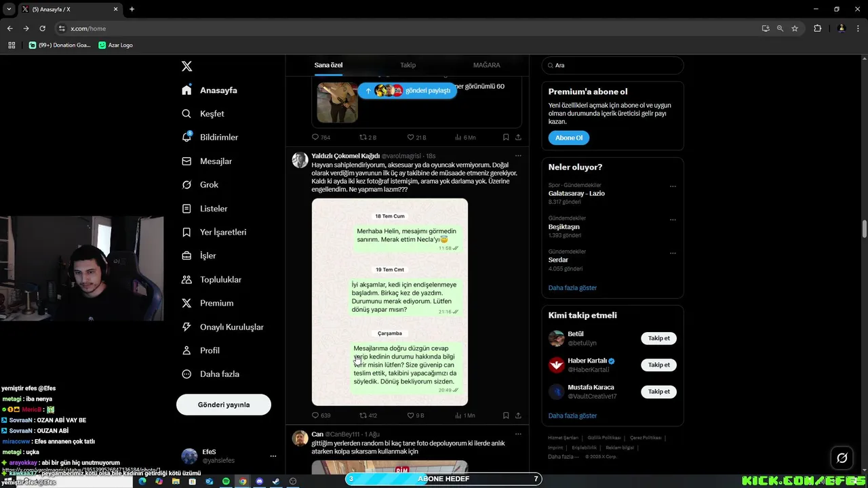Open Donation Goal bookmark
Viewport: 868px width, 488px height.
[60, 45]
